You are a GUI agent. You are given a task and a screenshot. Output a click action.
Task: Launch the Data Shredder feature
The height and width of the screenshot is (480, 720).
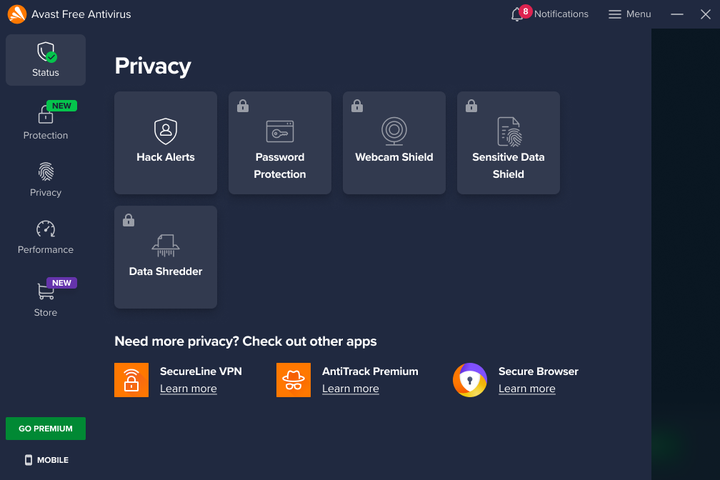[166, 257]
